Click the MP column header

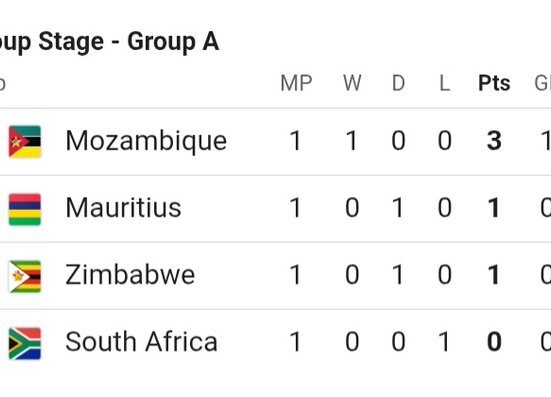point(296,83)
